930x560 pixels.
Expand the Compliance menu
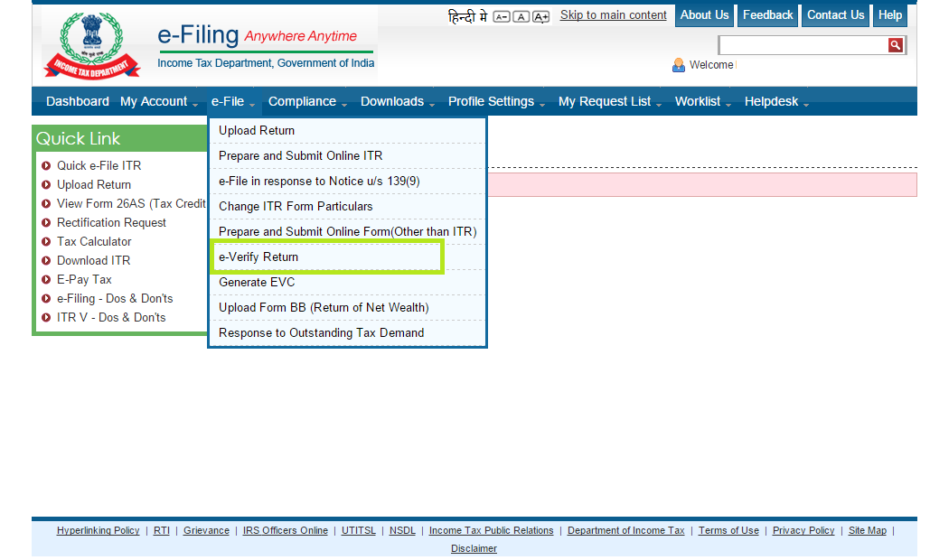pos(307,101)
